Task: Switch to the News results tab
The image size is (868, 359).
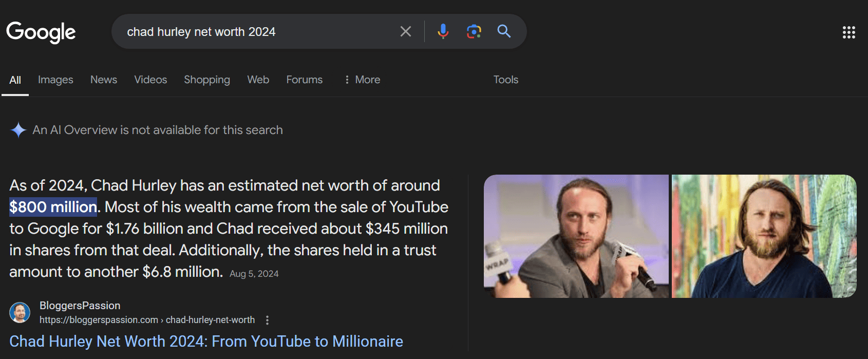Action: coord(103,80)
